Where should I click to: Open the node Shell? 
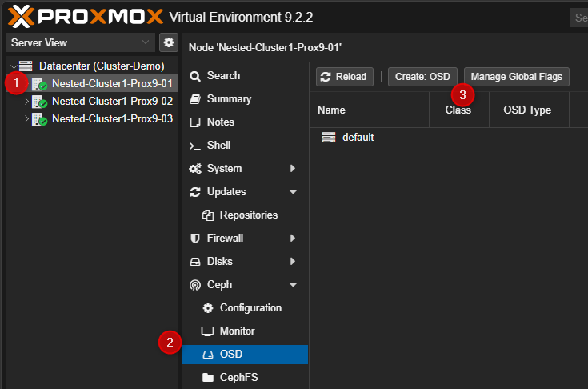pos(246,146)
